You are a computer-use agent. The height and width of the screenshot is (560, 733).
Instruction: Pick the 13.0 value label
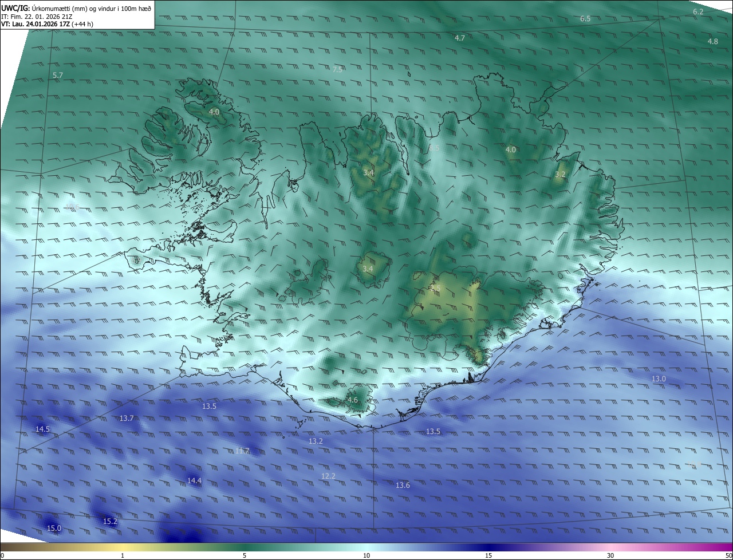click(x=659, y=378)
